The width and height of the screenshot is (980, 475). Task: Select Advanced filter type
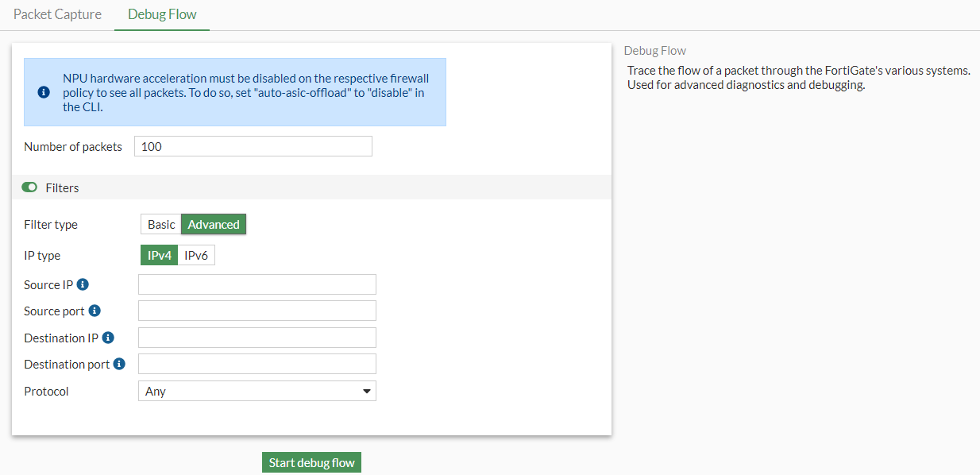point(214,225)
